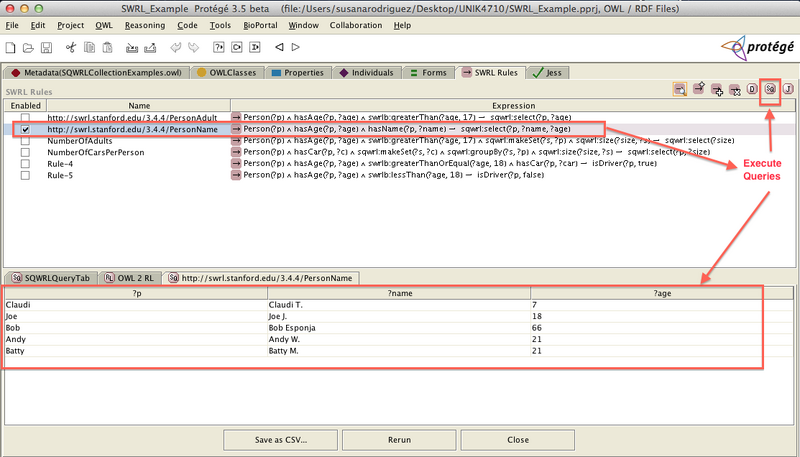
Task: Uncheck the PersonName rule checkbox
Action: [25, 130]
